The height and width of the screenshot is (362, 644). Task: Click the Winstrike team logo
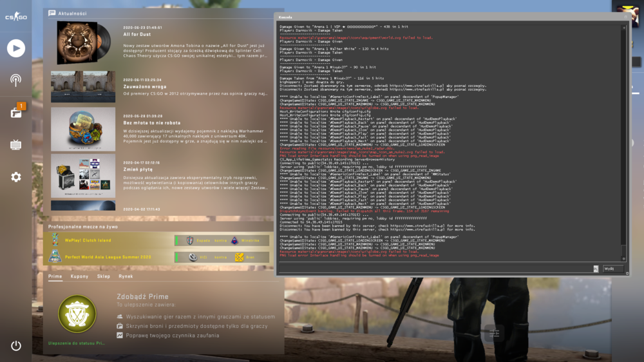click(234, 240)
